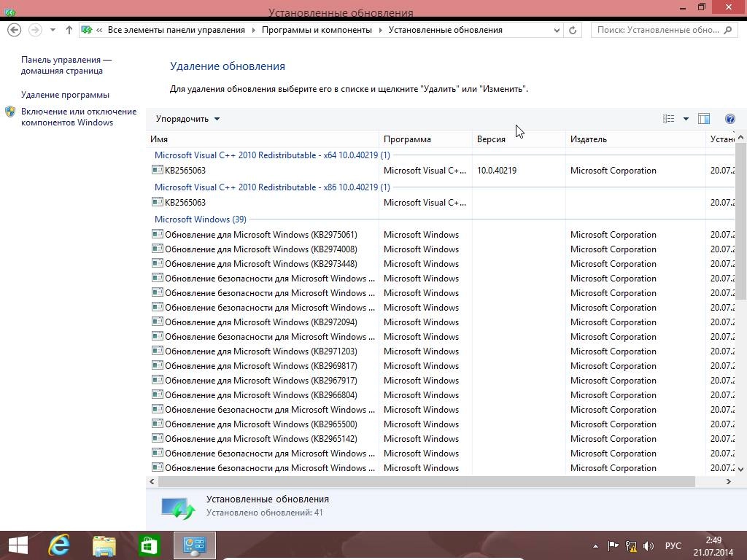The width and height of the screenshot is (747, 560).
Task: Select KB2565063 under the x64 redistributable
Action: [185, 171]
